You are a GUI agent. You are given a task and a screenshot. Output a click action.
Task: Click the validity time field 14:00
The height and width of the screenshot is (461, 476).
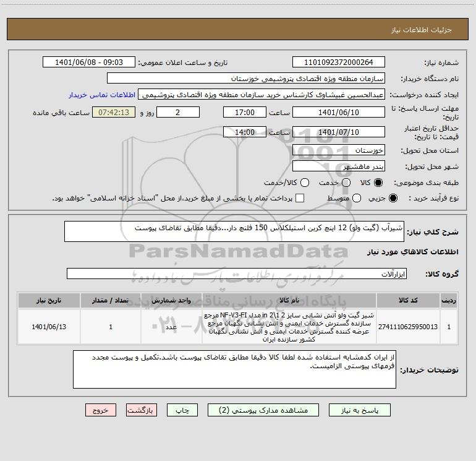245,132
